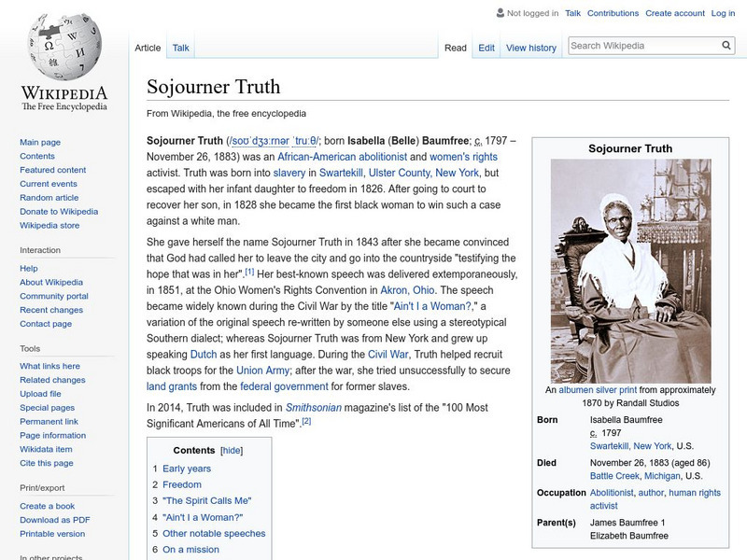Open Related changes

tap(52, 380)
